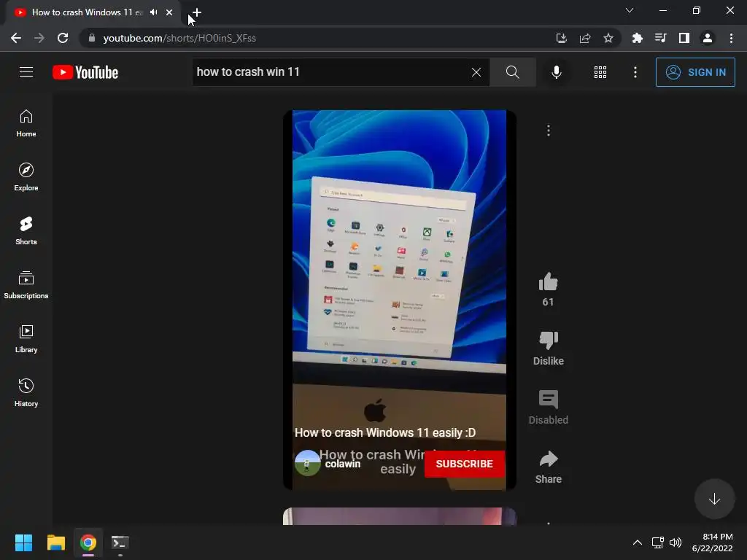Image resolution: width=747 pixels, height=560 pixels.
Task: Close the YouTube tab
Action: 169,12
